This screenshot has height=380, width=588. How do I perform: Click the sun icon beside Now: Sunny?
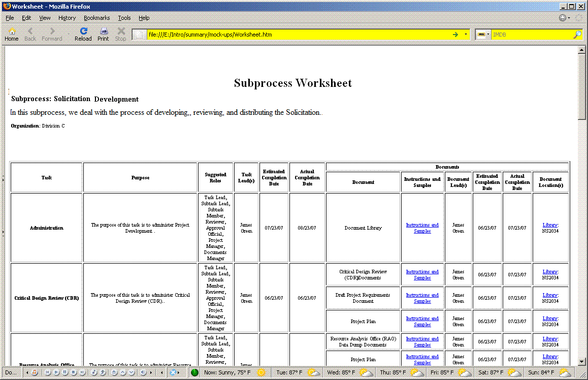click(262, 372)
